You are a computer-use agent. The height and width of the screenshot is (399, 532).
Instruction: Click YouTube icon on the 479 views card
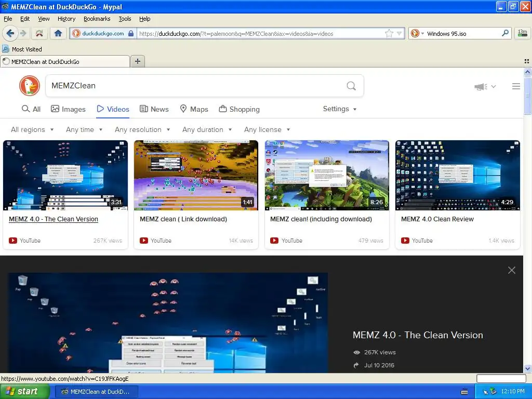(274, 241)
